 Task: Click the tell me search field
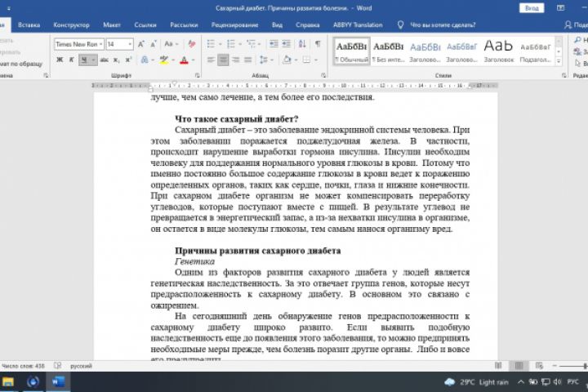[443, 25]
